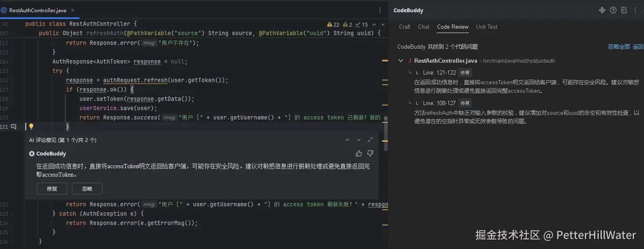Click the AI 评论意见 popup header text
The width and height of the screenshot is (644, 249).
63,140
